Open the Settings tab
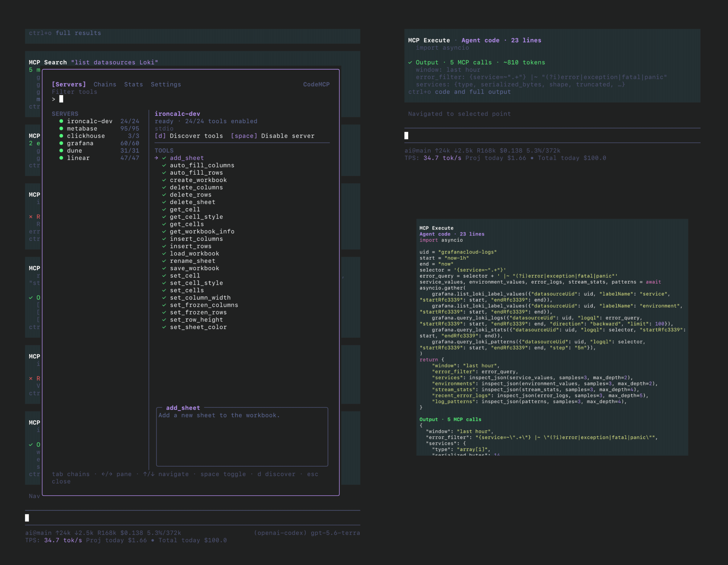 166,84
